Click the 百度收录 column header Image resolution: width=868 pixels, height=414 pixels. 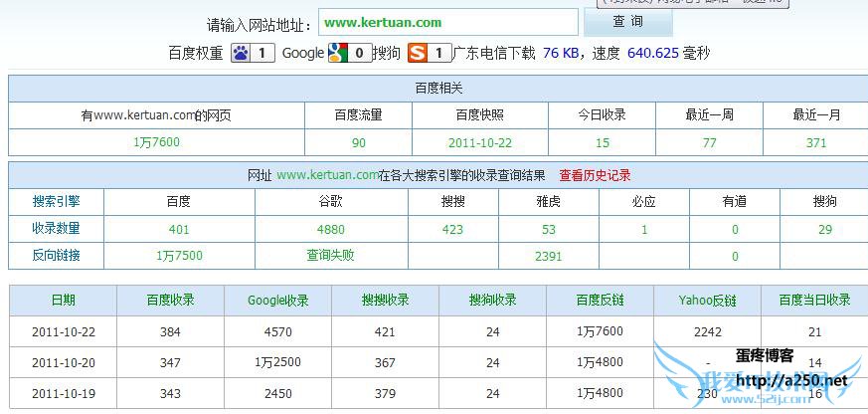click(x=170, y=300)
